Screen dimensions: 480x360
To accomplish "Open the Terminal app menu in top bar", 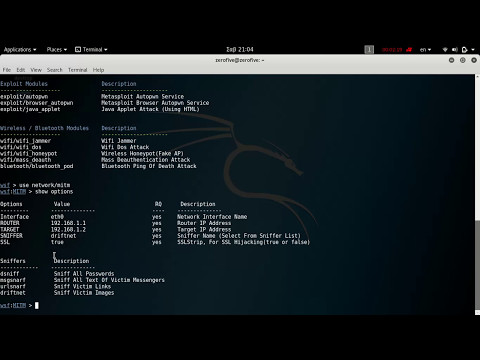I will pos(91,50).
